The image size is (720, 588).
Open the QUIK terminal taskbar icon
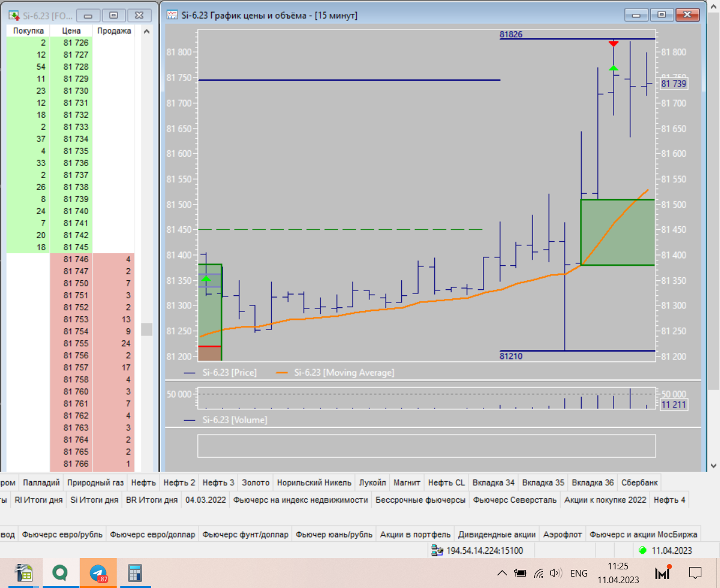[24, 573]
